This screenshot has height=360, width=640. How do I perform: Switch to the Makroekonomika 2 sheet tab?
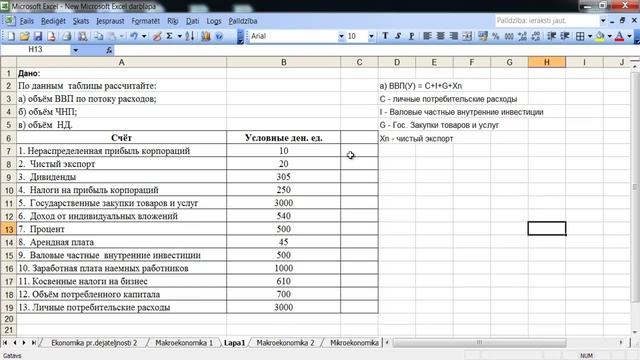click(285, 343)
